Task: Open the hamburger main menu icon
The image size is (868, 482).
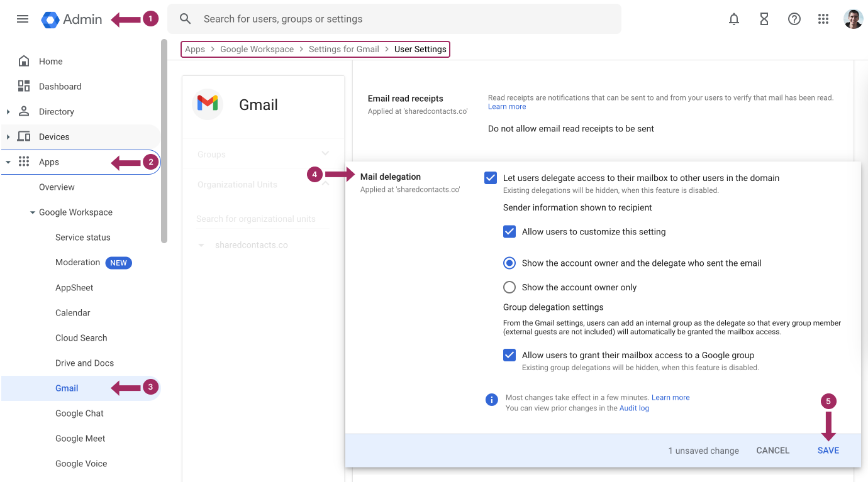Action: coord(23,19)
